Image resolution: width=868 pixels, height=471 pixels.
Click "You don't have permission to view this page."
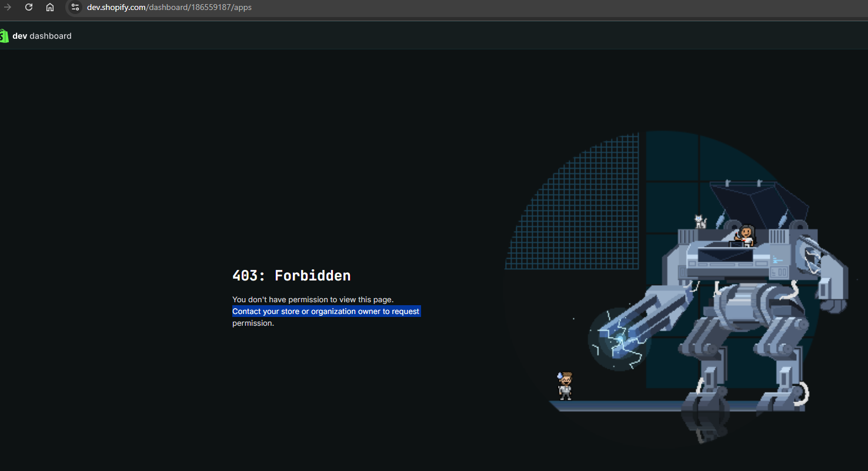click(x=313, y=300)
